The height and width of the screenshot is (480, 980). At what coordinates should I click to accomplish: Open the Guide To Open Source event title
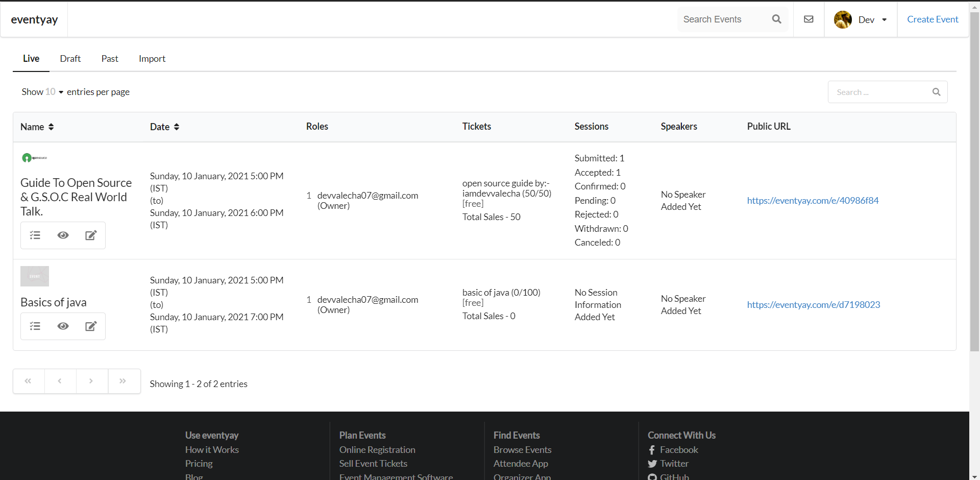(76, 197)
